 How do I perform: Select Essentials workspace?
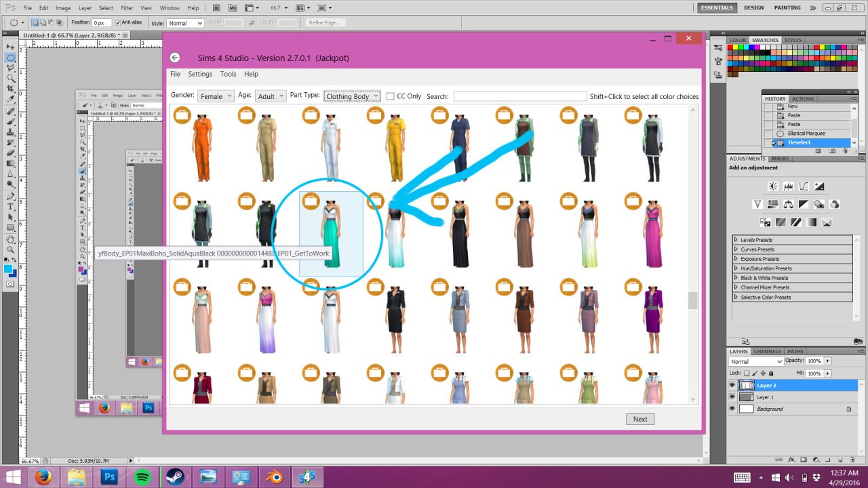[717, 8]
